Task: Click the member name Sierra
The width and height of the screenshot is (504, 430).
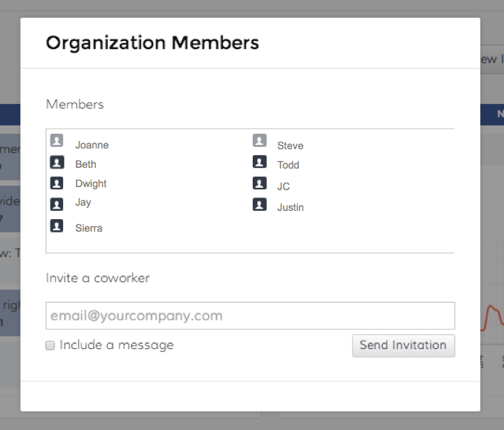Action: pyautogui.click(x=88, y=229)
